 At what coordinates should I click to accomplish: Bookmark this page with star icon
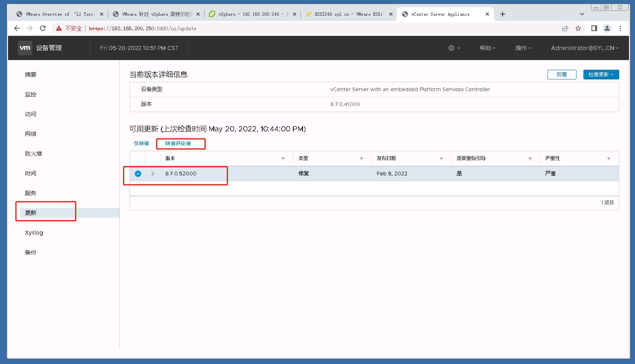pos(578,28)
